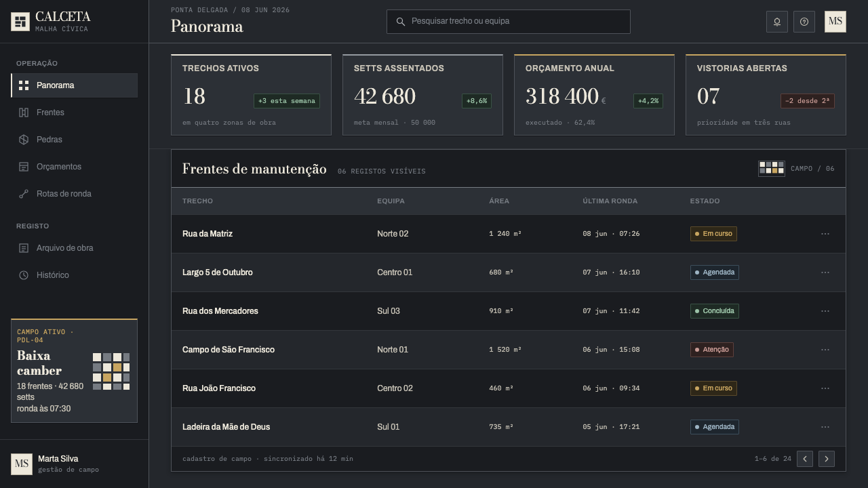The height and width of the screenshot is (488, 868).
Task: Open row options for Rua dos Mercadores
Action: point(825,311)
